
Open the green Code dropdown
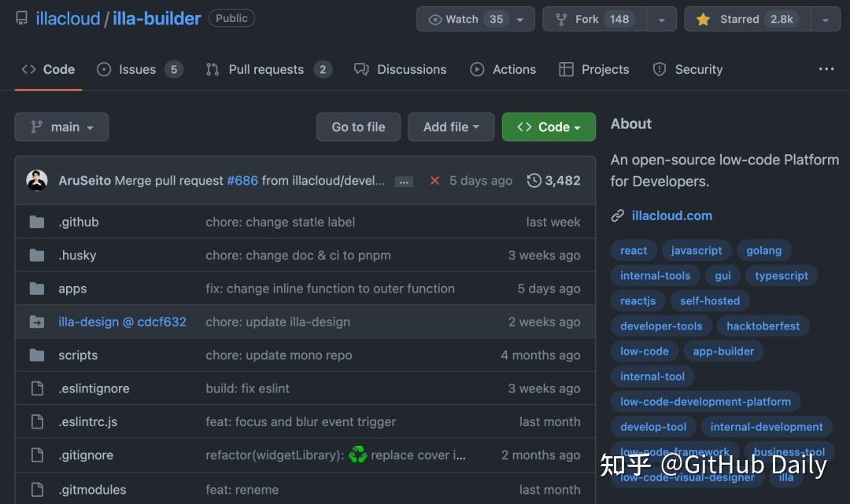pos(549,127)
